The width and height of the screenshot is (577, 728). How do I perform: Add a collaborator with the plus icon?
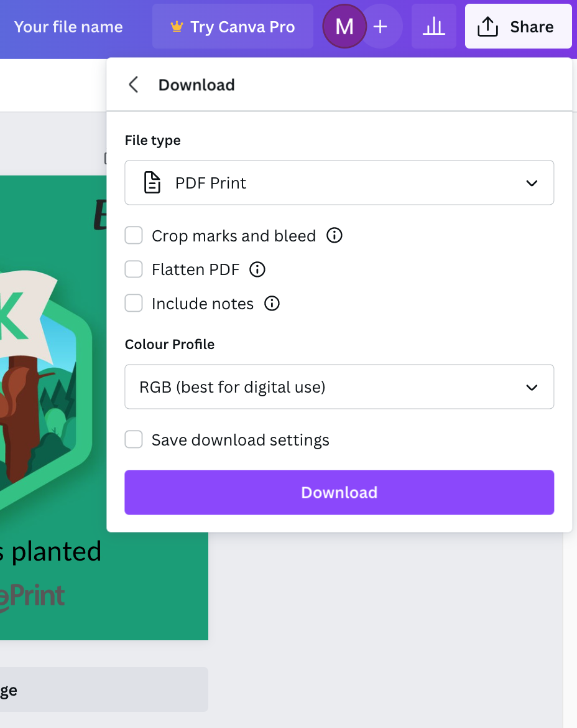381,27
